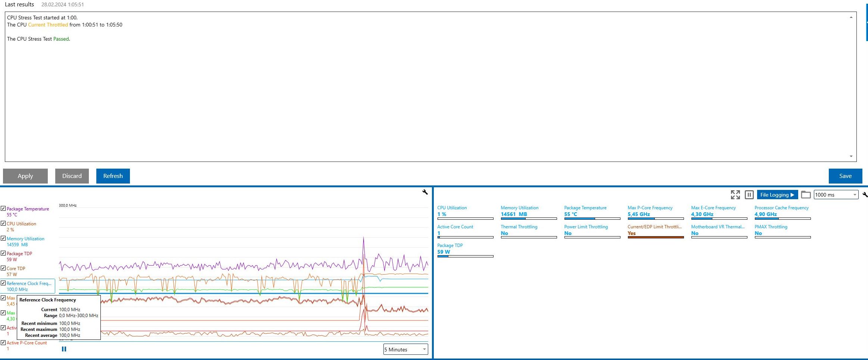The width and height of the screenshot is (868, 360).
Task: Click the Discard button
Action: pos(72,176)
